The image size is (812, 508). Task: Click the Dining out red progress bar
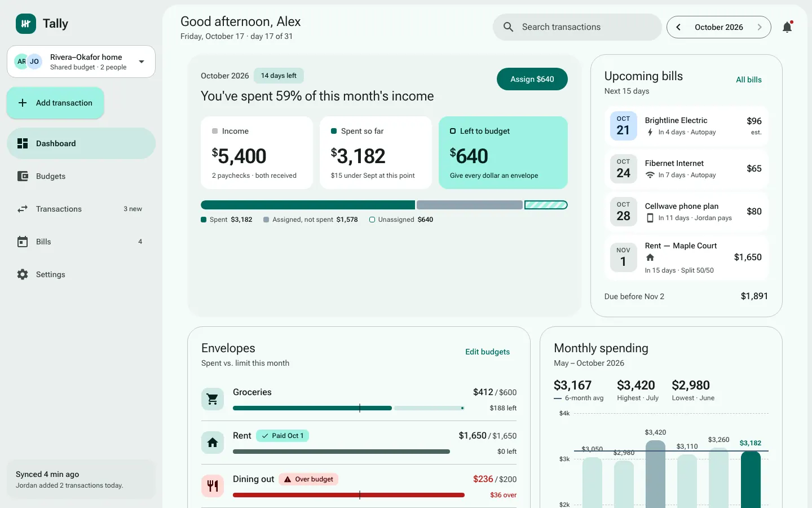pos(348,495)
